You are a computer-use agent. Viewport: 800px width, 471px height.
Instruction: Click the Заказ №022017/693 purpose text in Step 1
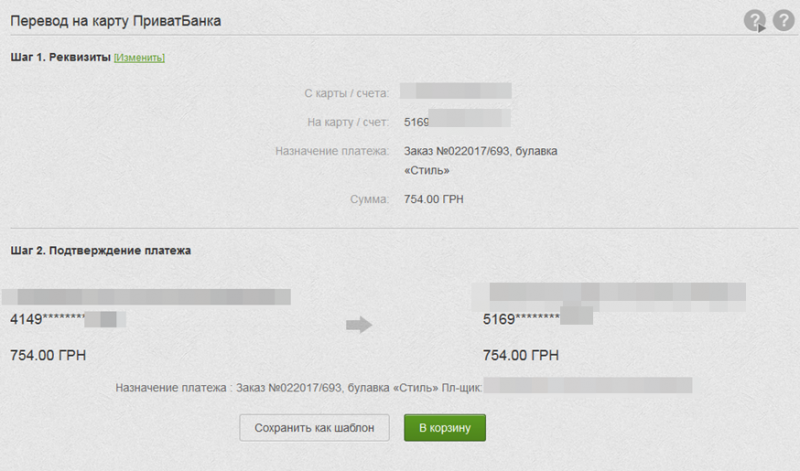pos(480,151)
